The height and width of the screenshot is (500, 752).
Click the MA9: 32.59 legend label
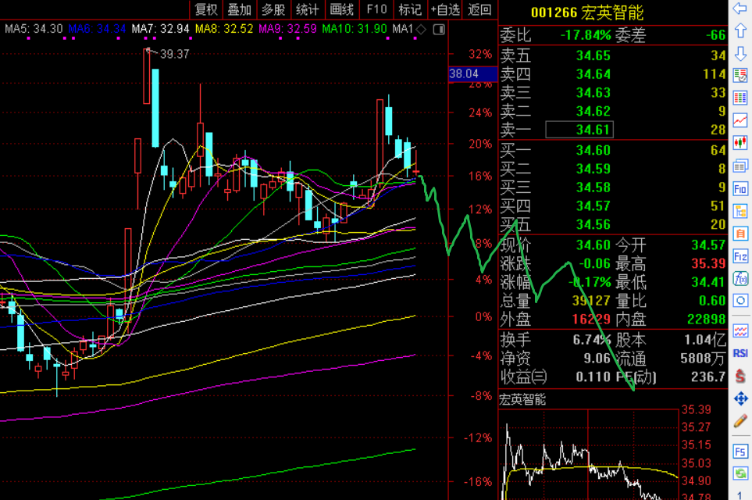click(x=287, y=29)
